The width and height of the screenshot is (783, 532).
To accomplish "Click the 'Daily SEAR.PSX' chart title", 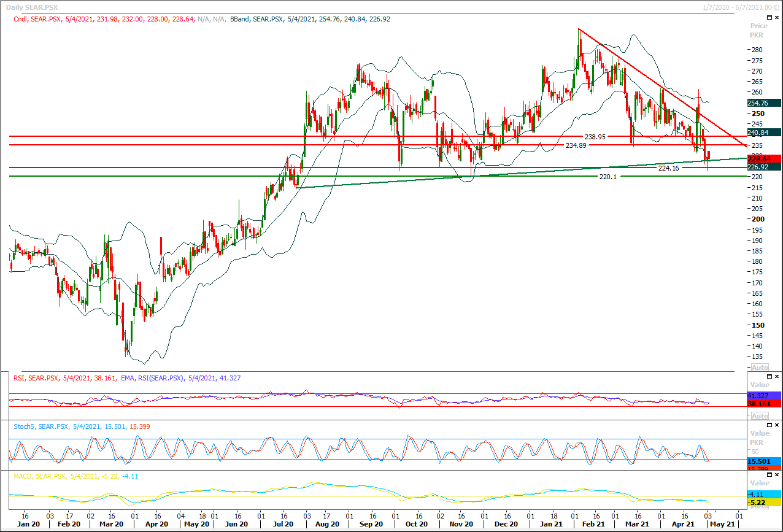I will tap(32, 6).
